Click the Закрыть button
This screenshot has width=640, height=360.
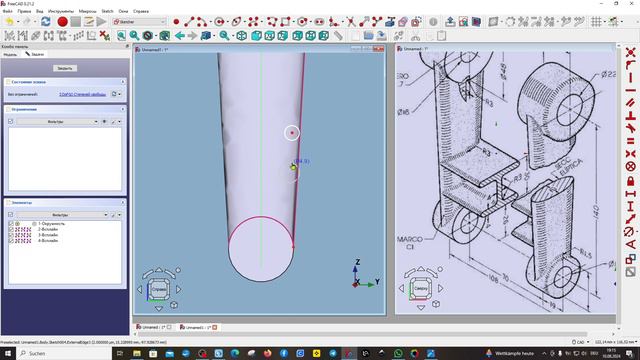click(65, 68)
